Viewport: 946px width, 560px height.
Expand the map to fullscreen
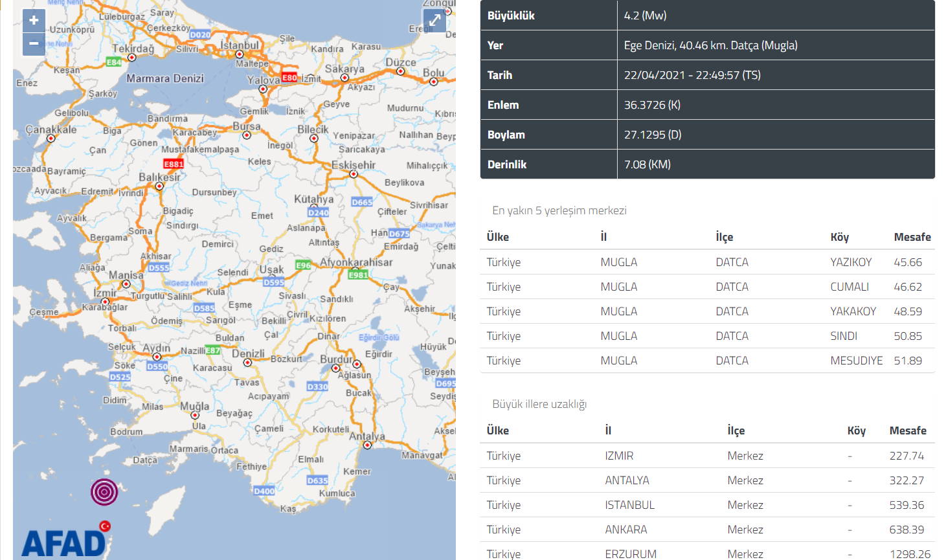(x=434, y=20)
